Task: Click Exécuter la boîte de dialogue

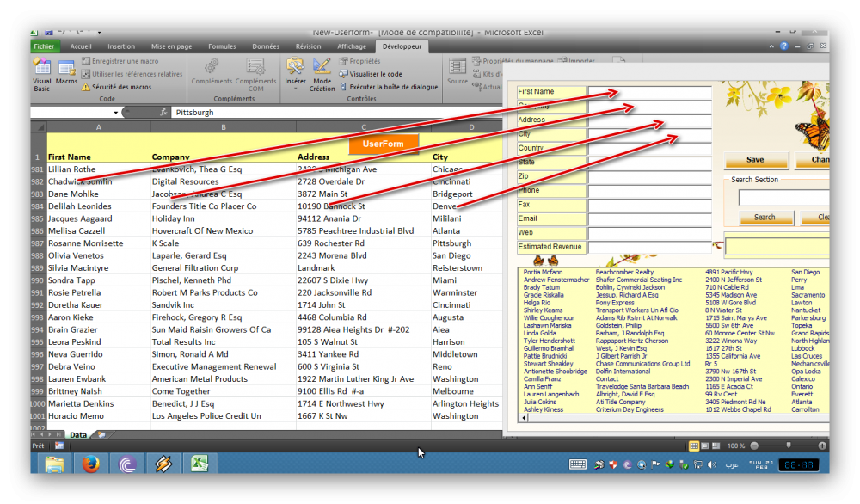Action: (389, 87)
